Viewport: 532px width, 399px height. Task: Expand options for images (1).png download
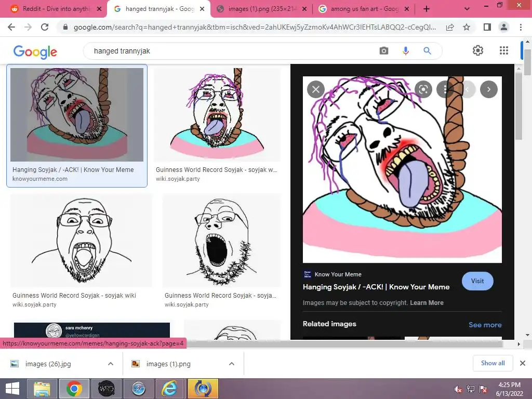tap(232, 364)
